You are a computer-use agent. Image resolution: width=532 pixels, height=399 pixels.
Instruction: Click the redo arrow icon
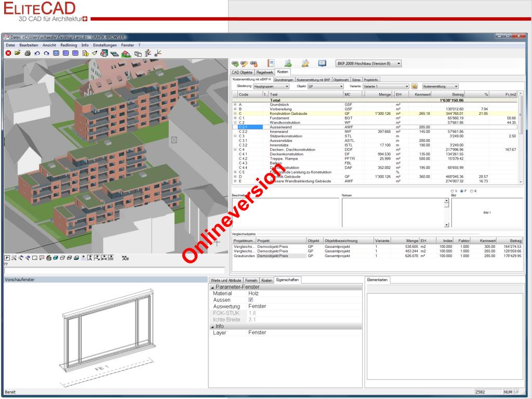[46, 52]
